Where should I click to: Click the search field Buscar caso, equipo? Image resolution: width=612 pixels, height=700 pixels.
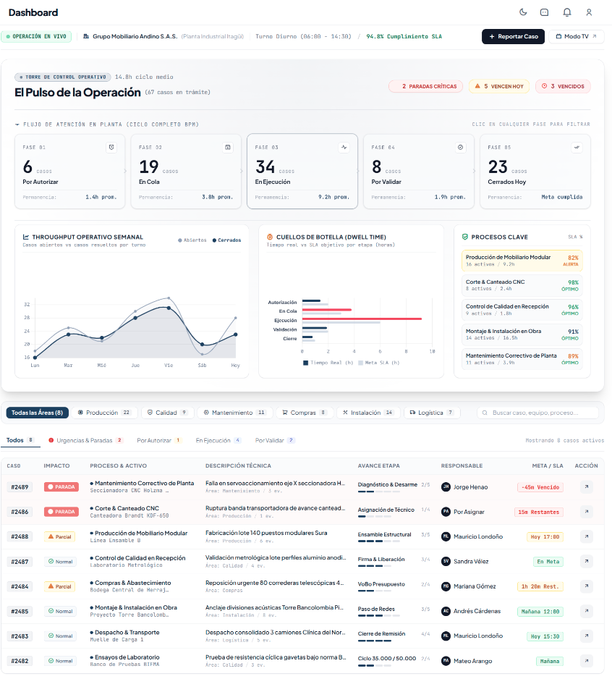pos(537,413)
